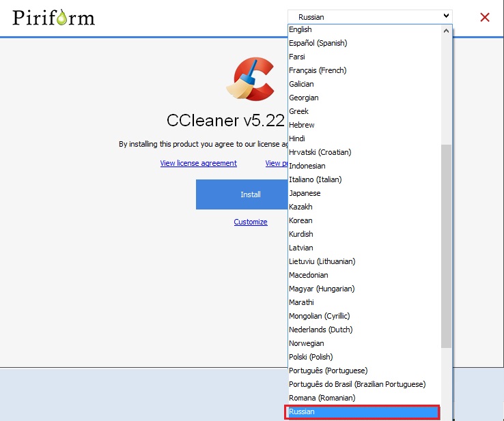Select English from the language list

365,29
